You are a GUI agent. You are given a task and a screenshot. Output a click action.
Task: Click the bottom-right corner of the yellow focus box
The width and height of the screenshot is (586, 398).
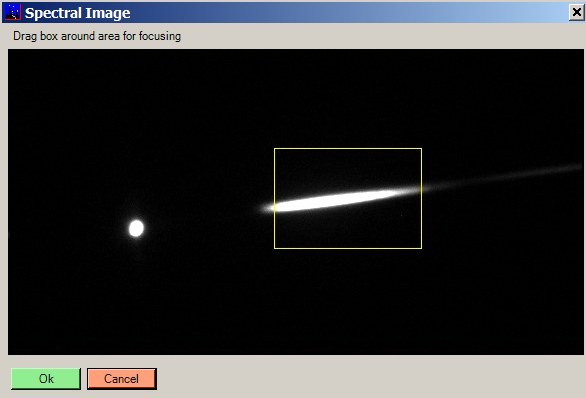coord(422,248)
